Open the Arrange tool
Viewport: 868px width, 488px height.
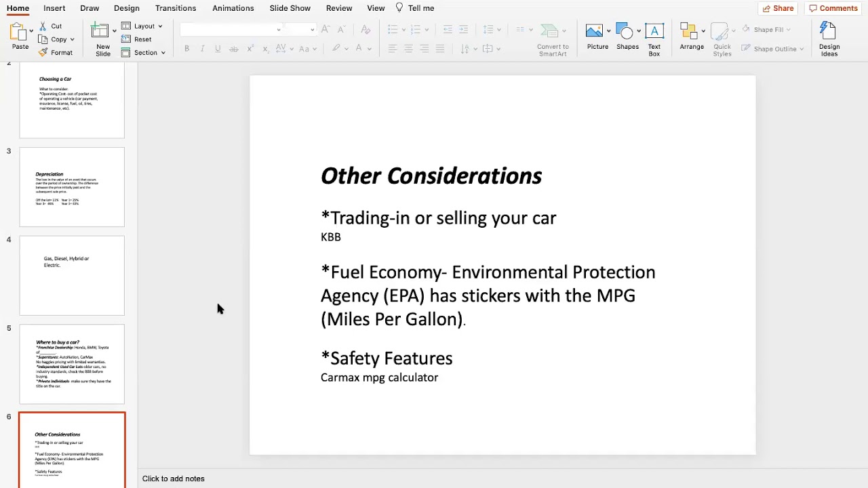(692, 37)
